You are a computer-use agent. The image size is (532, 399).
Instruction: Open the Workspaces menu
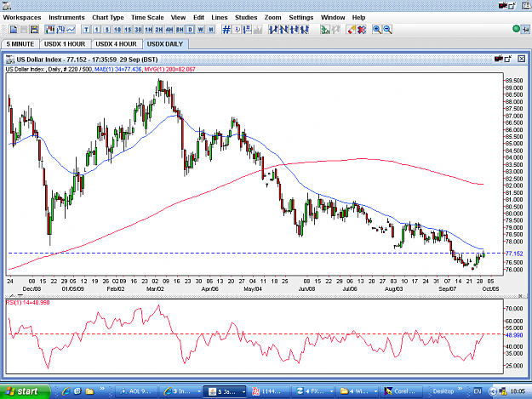22,18
